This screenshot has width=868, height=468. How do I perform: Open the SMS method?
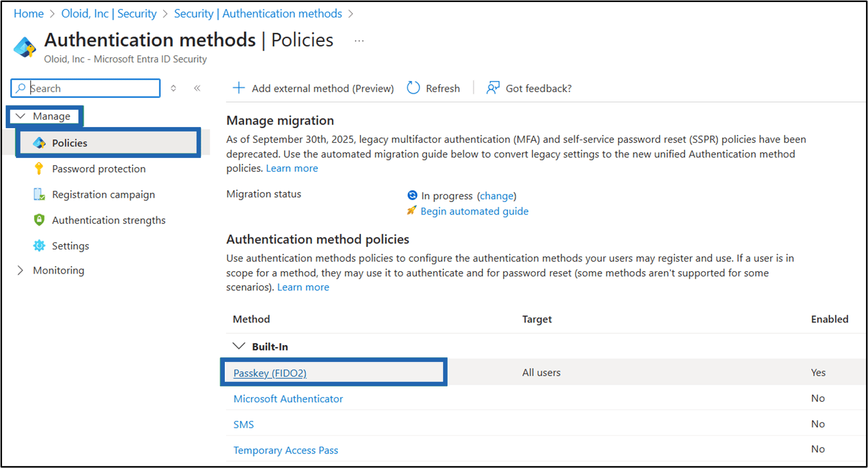[x=244, y=424]
